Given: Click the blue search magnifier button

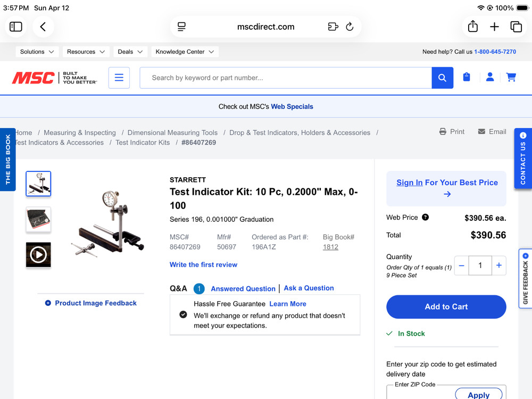Looking at the screenshot, I should click(x=442, y=78).
